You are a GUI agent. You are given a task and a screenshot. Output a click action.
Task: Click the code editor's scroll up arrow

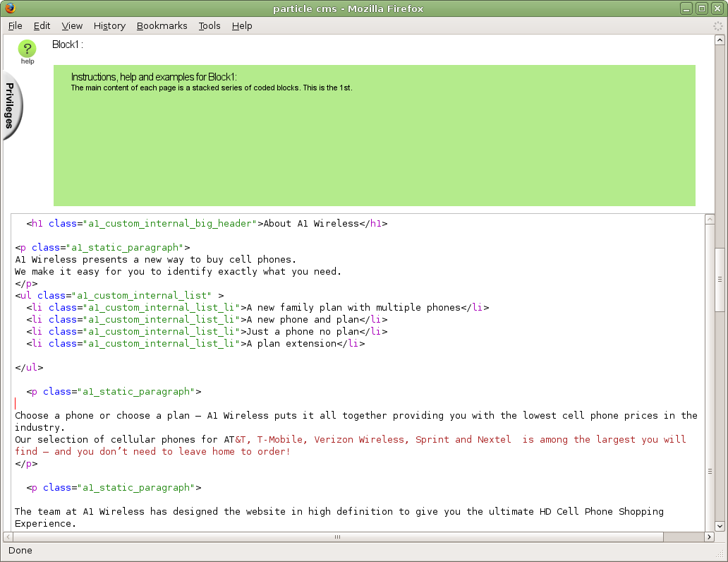point(710,220)
